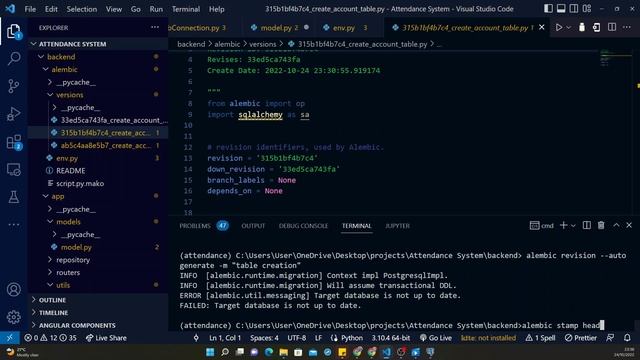Open the Selection menu
The width and height of the screenshot is (640, 360).
click(x=82, y=9)
